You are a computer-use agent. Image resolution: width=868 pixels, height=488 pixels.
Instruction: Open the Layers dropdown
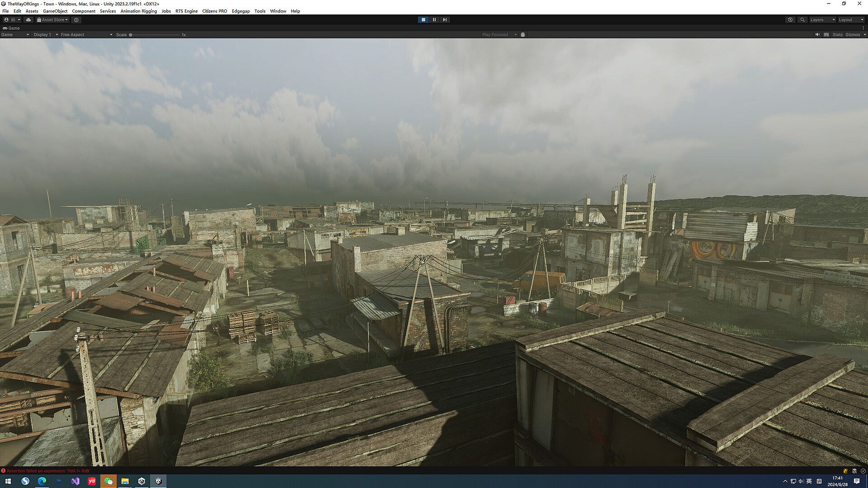coord(822,20)
